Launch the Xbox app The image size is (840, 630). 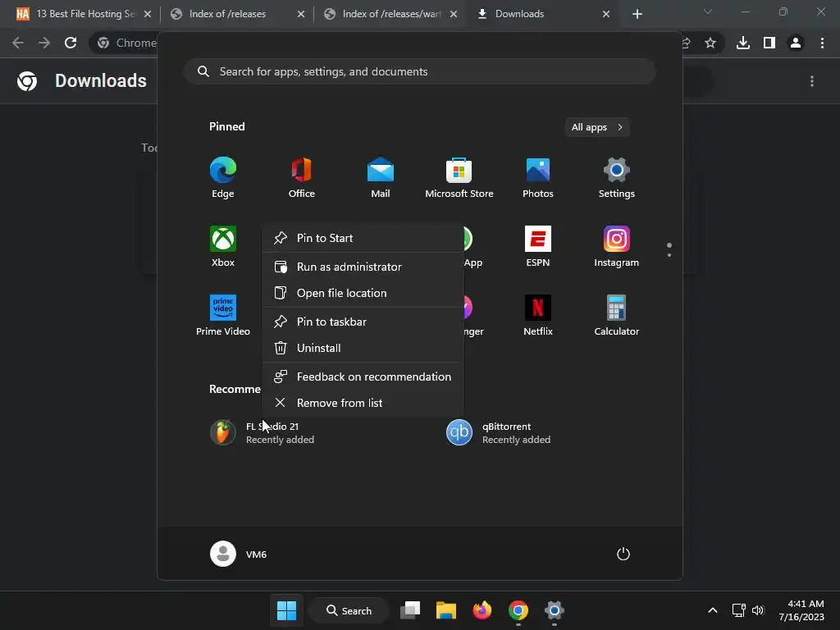pos(223,246)
